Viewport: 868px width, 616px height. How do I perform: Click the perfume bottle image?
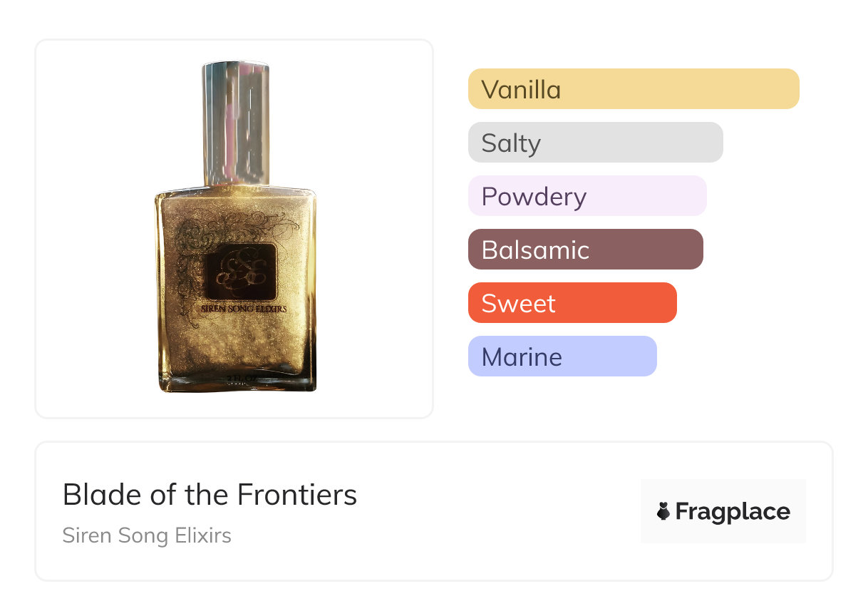pos(235,227)
